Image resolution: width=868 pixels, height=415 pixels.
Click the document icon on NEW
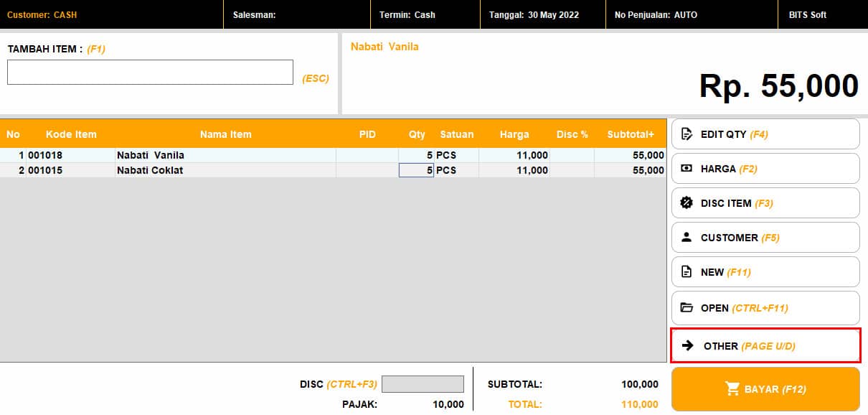point(687,272)
